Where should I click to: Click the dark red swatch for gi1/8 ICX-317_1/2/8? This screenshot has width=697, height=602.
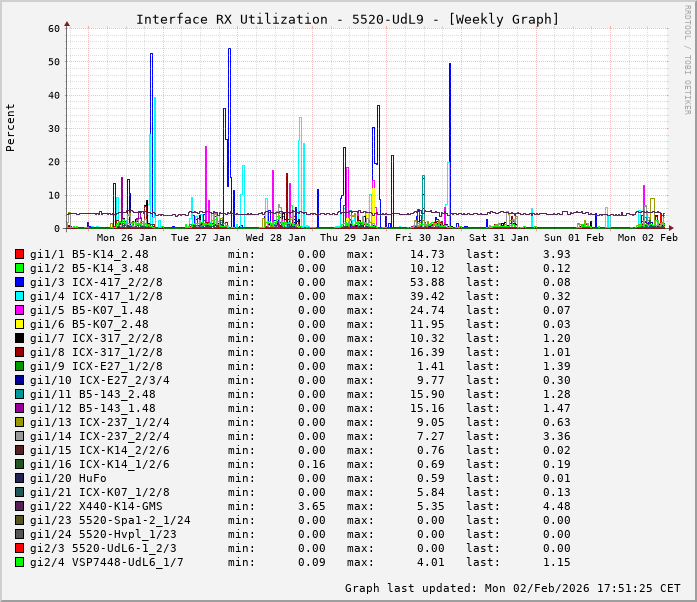(19, 352)
